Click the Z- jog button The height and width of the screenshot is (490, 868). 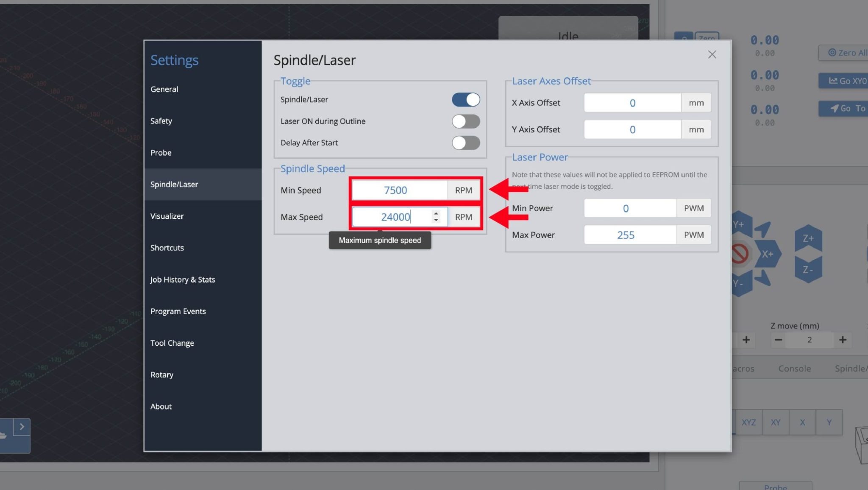click(808, 270)
